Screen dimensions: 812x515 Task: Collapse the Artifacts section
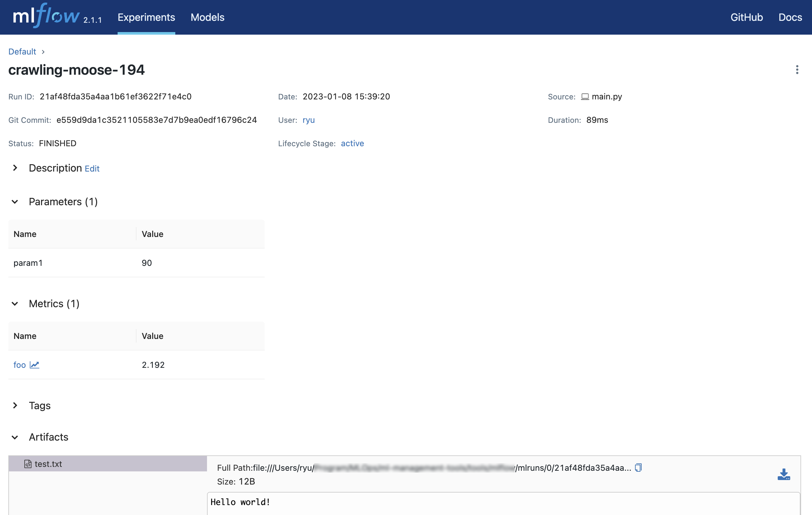pyautogui.click(x=15, y=437)
